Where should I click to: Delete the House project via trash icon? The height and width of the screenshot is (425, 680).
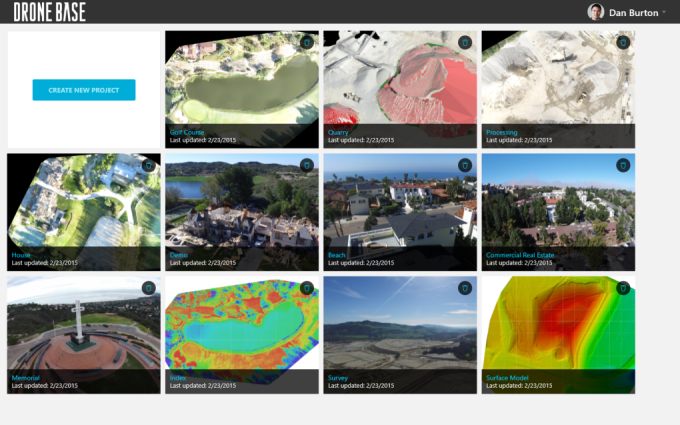click(149, 165)
